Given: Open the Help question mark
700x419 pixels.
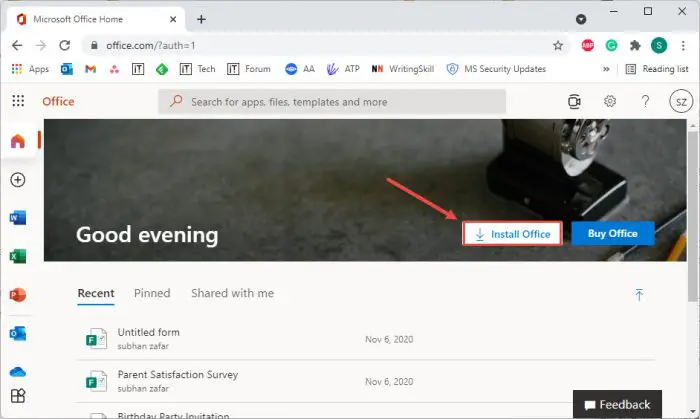Looking at the screenshot, I should pos(645,101).
